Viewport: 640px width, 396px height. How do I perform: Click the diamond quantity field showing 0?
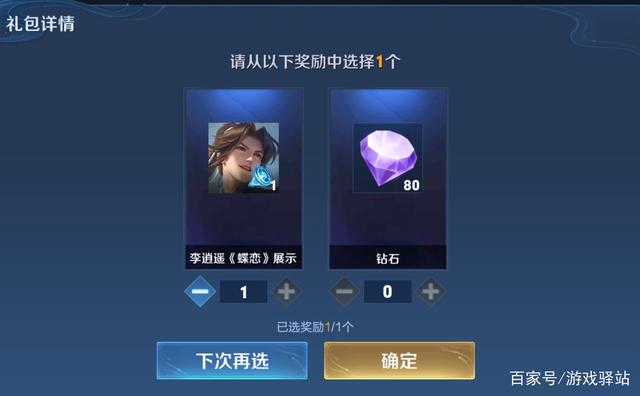pos(388,291)
